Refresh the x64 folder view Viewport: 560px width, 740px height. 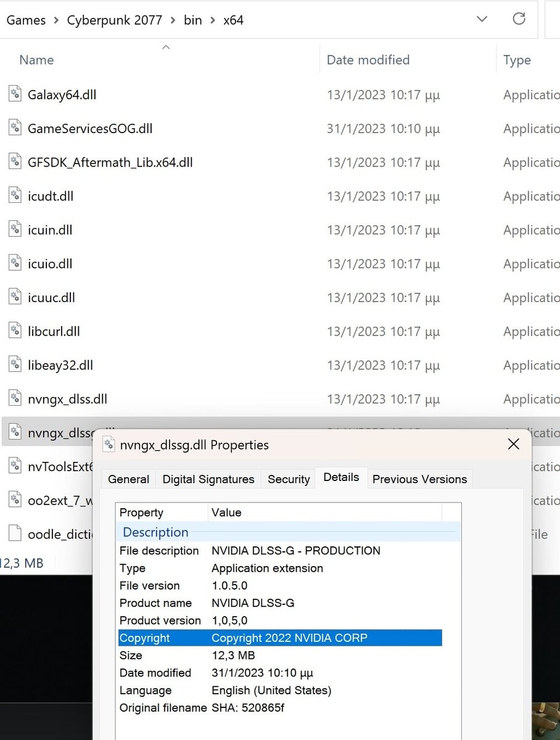point(519,19)
